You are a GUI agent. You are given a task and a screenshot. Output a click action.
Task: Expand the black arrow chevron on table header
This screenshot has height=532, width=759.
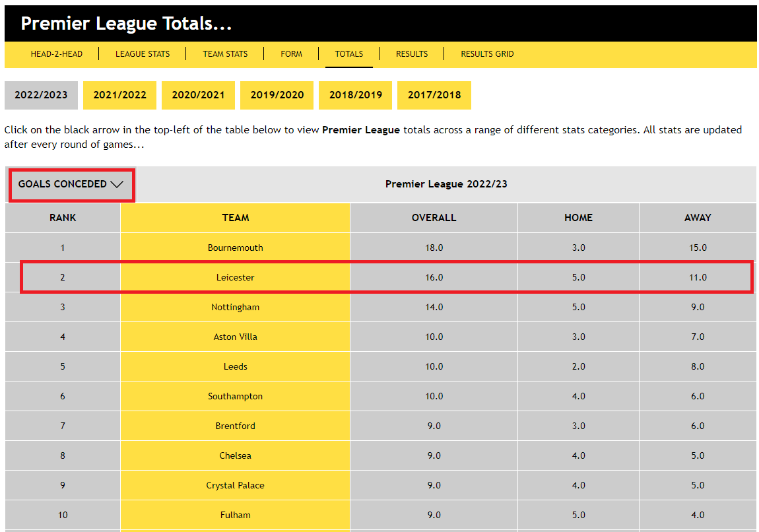[117, 185]
